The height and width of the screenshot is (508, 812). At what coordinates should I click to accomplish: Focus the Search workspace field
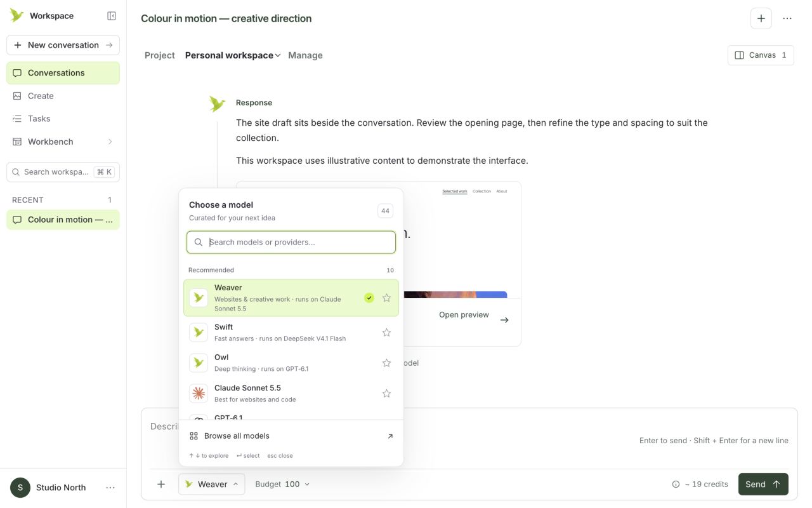tap(63, 172)
